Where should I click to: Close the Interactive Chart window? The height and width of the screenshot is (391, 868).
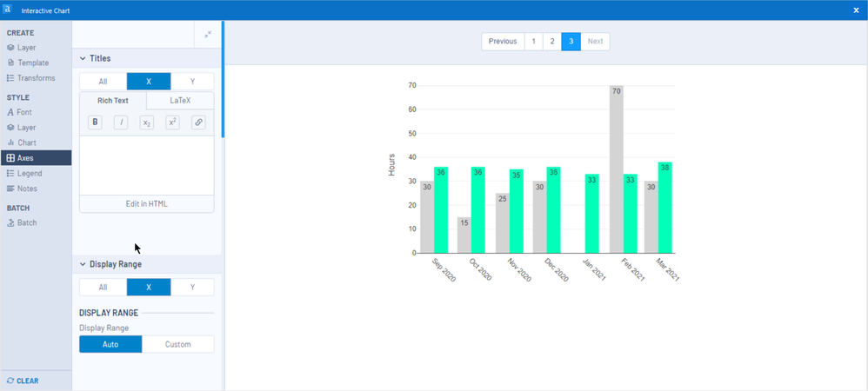(856, 10)
